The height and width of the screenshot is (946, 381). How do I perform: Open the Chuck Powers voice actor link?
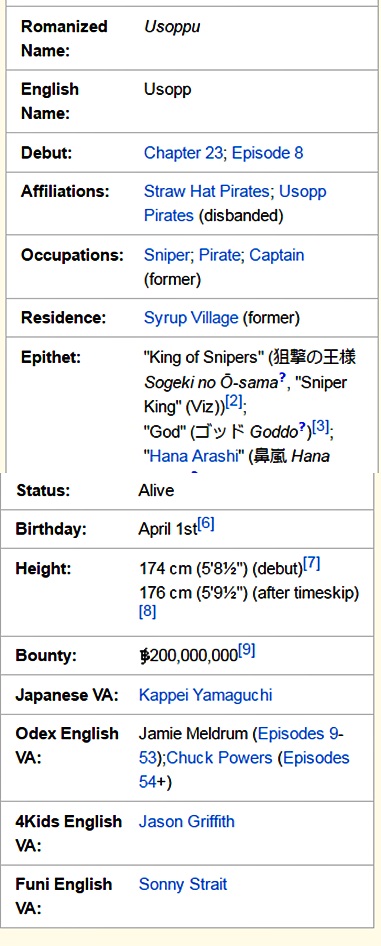[x=219, y=758]
